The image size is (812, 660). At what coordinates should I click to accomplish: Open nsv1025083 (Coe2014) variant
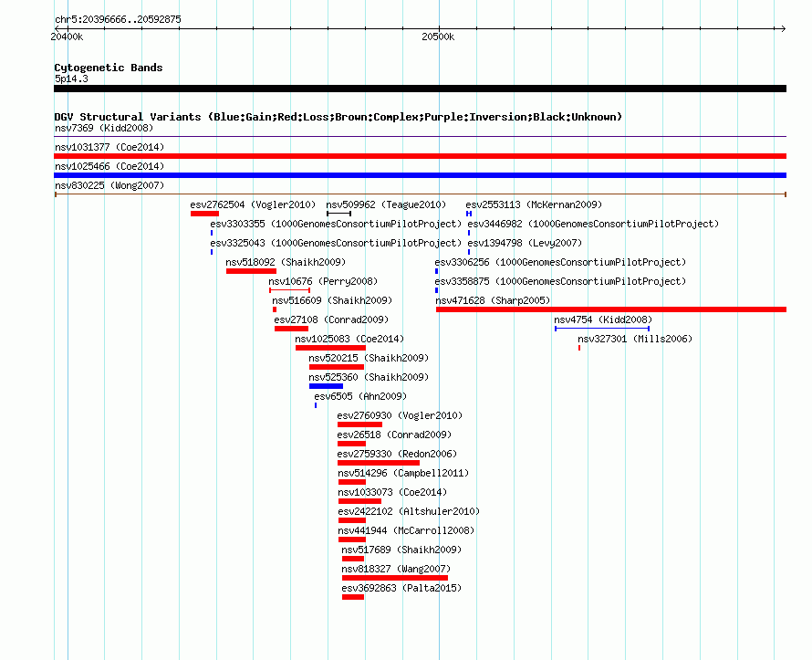coord(349,339)
